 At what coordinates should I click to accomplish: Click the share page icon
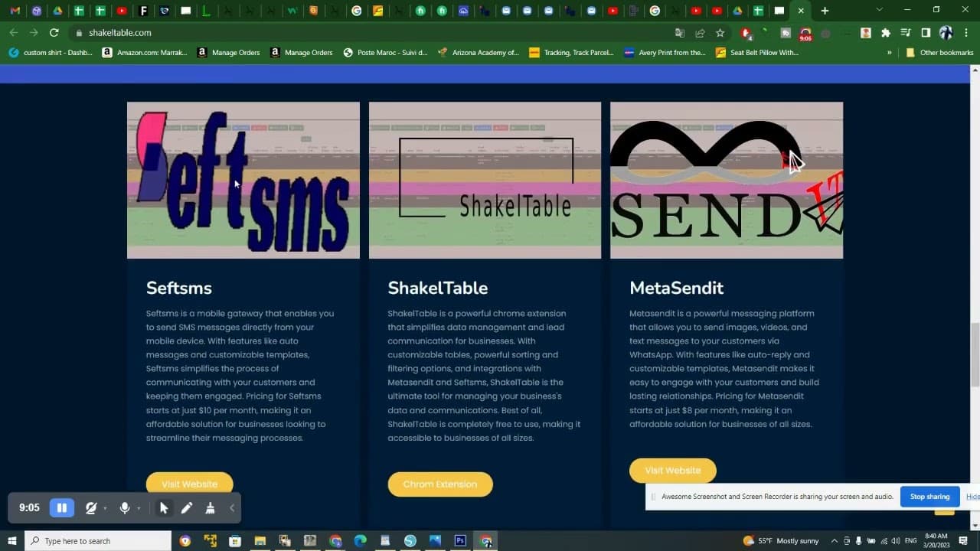click(x=700, y=33)
